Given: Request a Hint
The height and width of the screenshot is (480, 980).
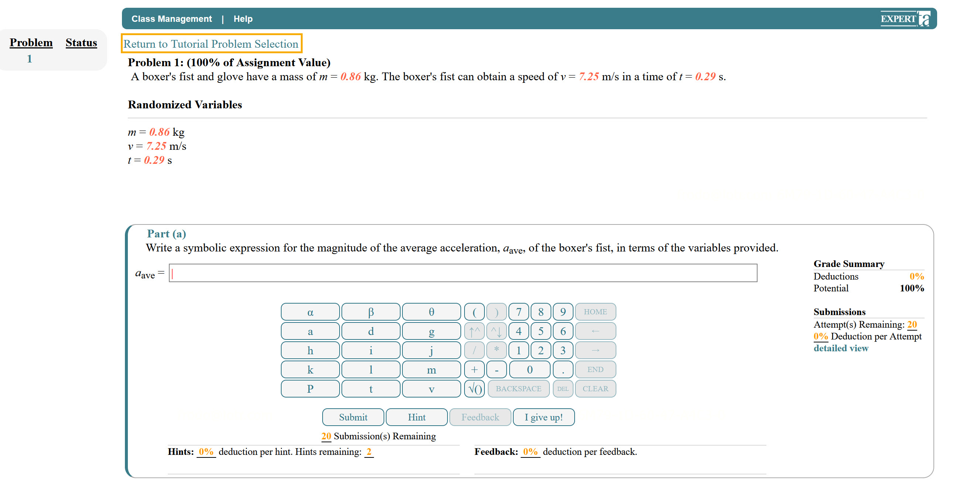Looking at the screenshot, I should pos(416,417).
